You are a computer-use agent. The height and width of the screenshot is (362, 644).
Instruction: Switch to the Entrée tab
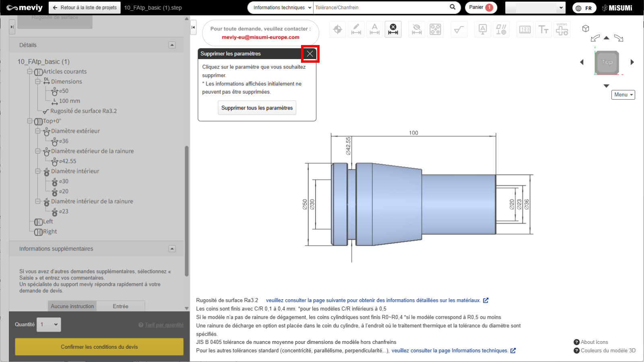(120, 306)
